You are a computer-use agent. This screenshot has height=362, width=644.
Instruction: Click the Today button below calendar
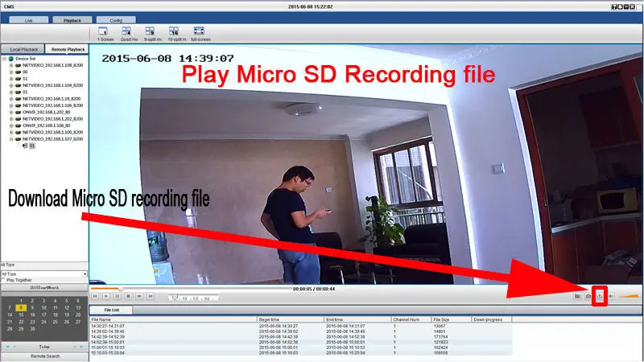tap(44, 347)
